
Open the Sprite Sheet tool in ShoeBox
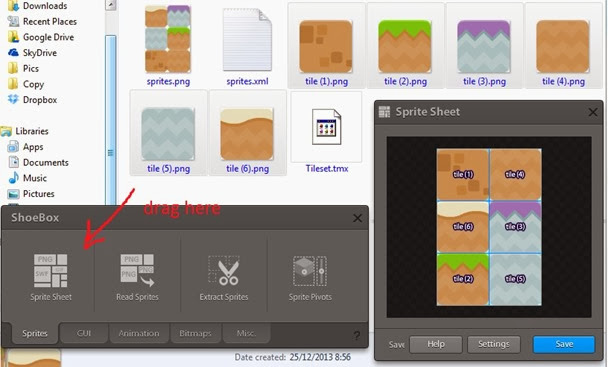click(x=51, y=277)
